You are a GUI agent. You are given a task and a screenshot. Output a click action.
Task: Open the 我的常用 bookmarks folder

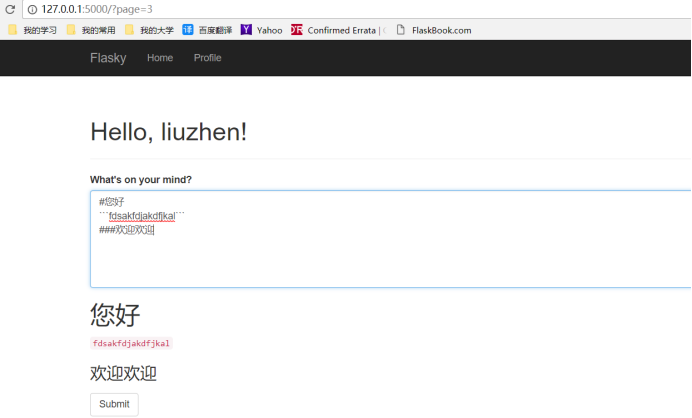[91, 30]
